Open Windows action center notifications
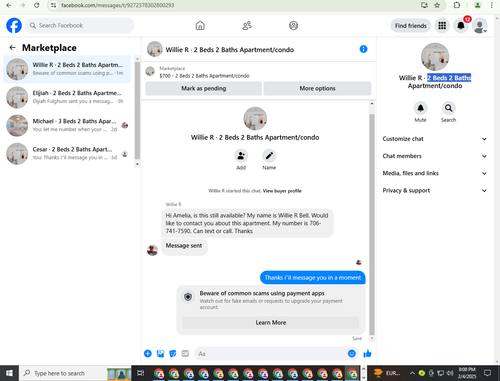 [487, 373]
